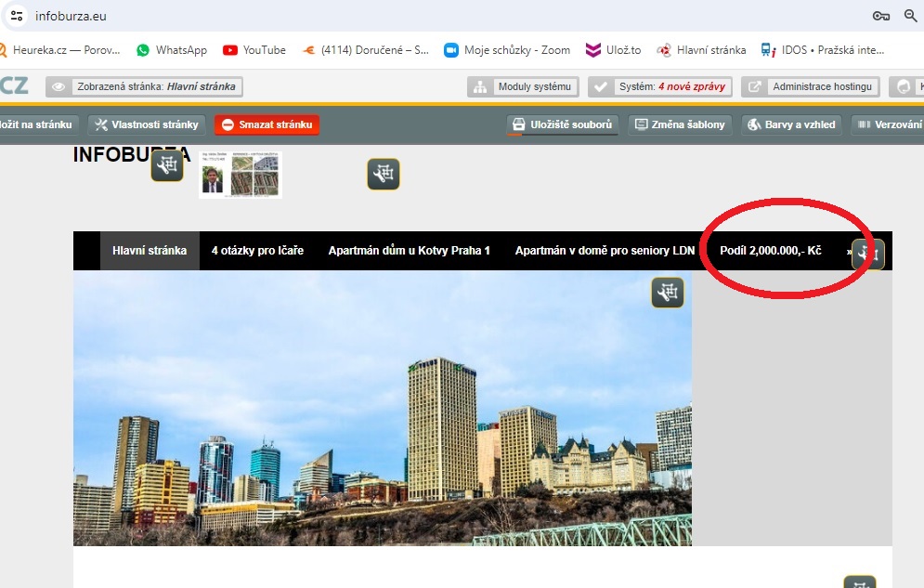Click the edit icon in the header center
Viewport: 924px width, 588px height.
[383, 174]
